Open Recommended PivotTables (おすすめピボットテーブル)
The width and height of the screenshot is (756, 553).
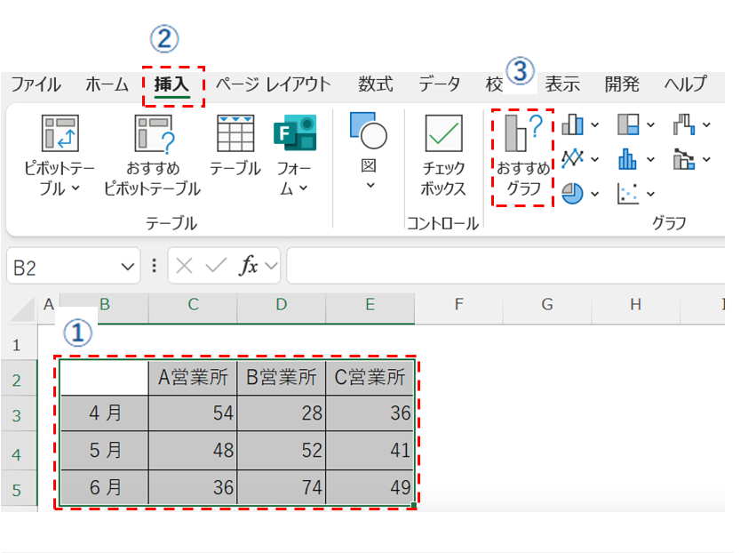[x=152, y=134]
